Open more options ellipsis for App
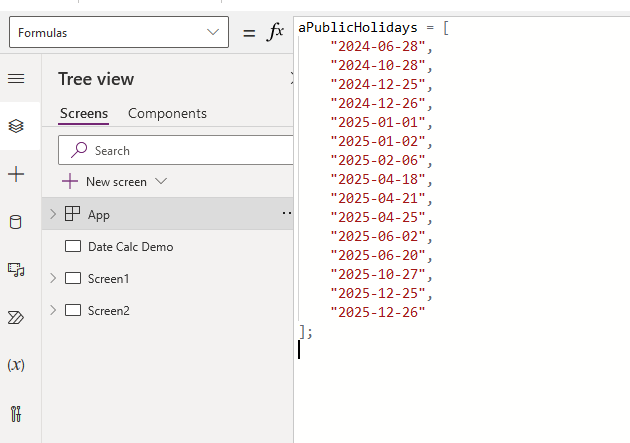This screenshot has height=443, width=630. (x=286, y=214)
